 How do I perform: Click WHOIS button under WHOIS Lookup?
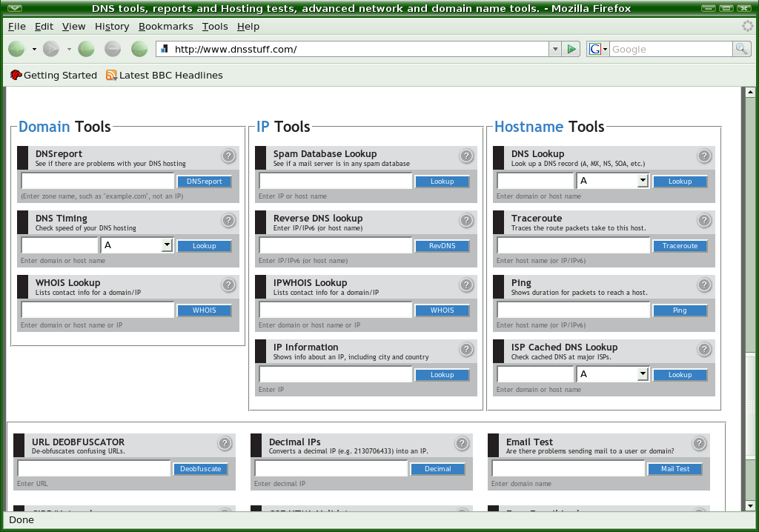pos(205,310)
